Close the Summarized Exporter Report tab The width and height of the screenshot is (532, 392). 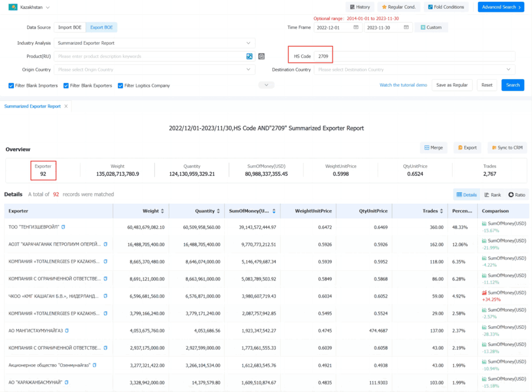click(66, 106)
